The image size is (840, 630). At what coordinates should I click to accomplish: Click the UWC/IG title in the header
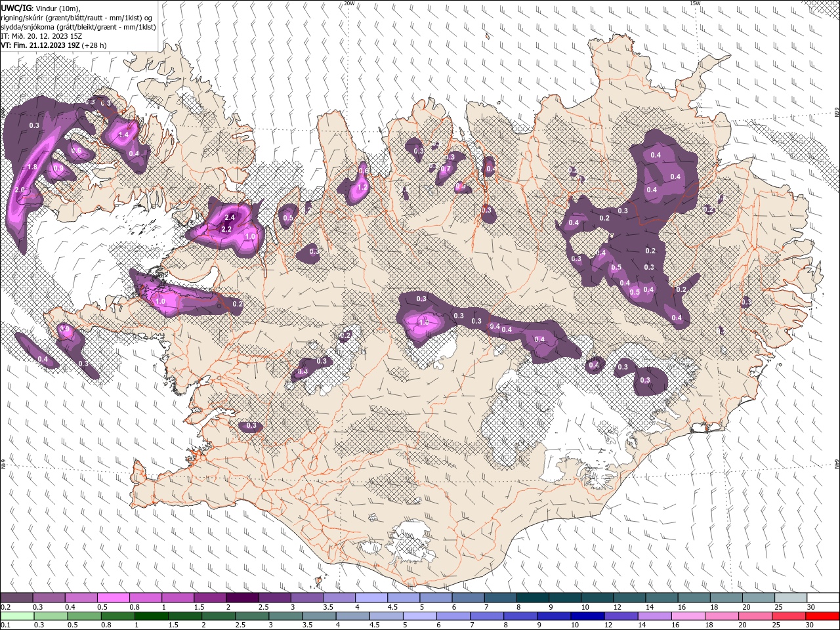coord(16,8)
